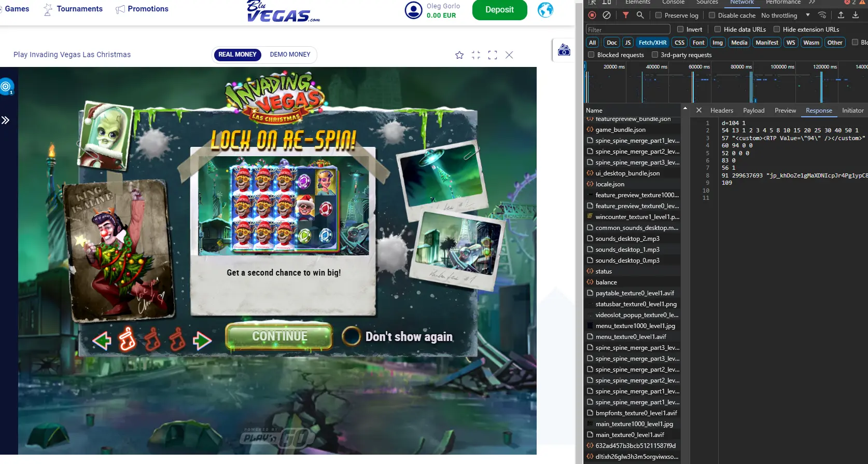Open the Payload tab
The height and width of the screenshot is (464, 868).
753,111
